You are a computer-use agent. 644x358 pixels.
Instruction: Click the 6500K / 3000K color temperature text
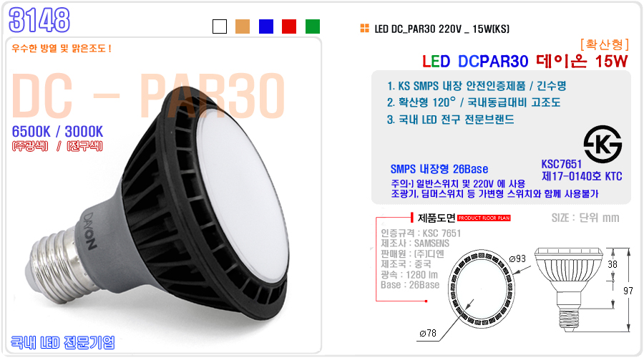57,132
